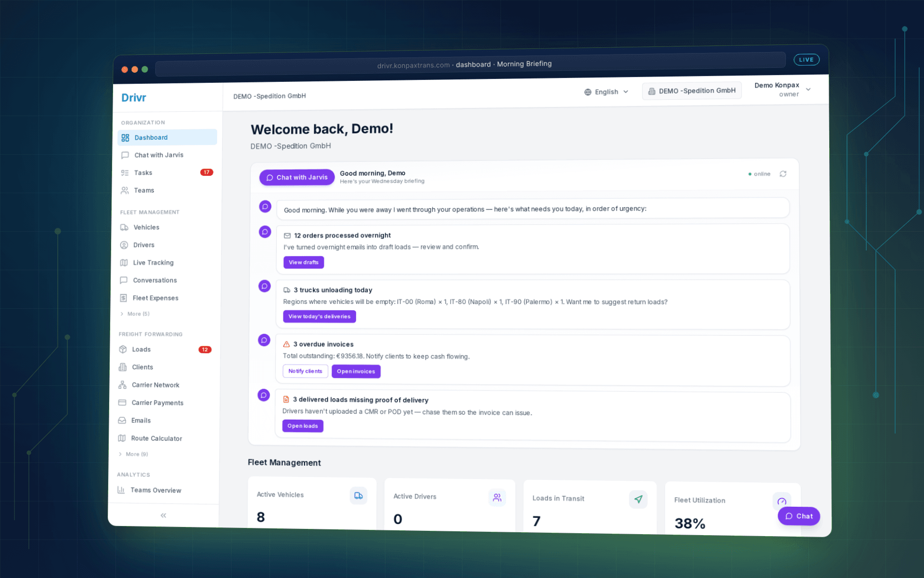Click the Active Drivers people icon
Viewport: 924px width, 578px height.
pyautogui.click(x=497, y=498)
